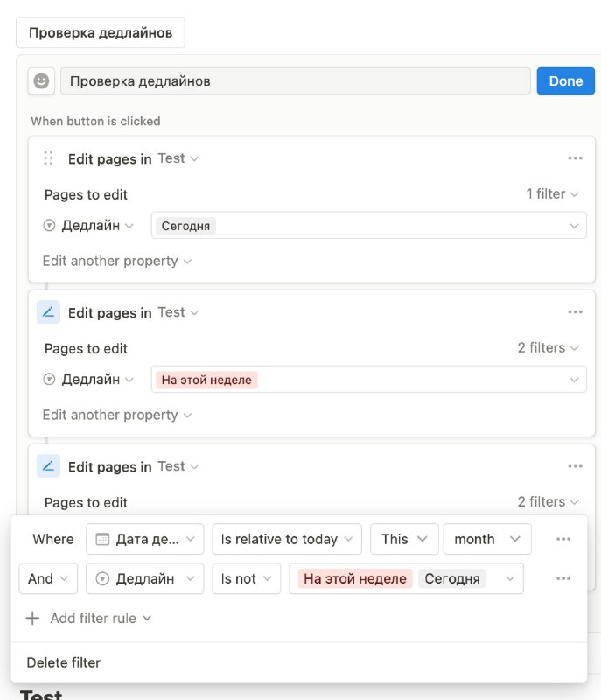Click the smiley emoji icon picker
601x700 pixels.
pos(41,81)
